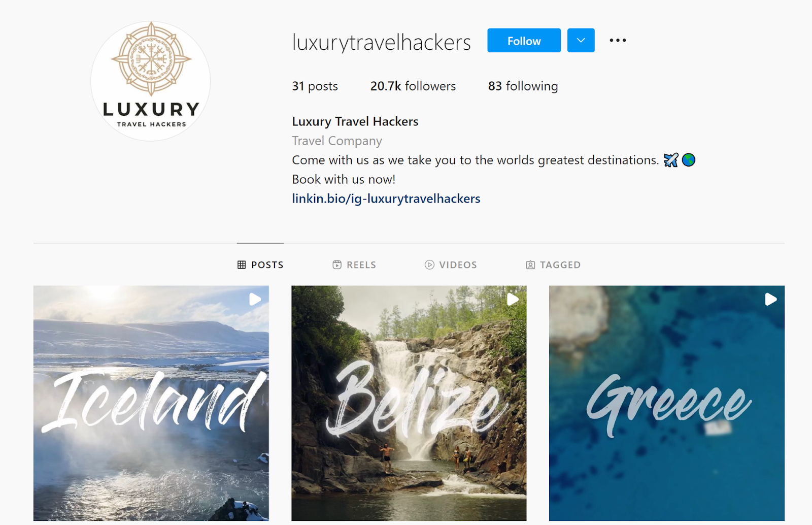Click the Reels clapper icon

coord(337,265)
